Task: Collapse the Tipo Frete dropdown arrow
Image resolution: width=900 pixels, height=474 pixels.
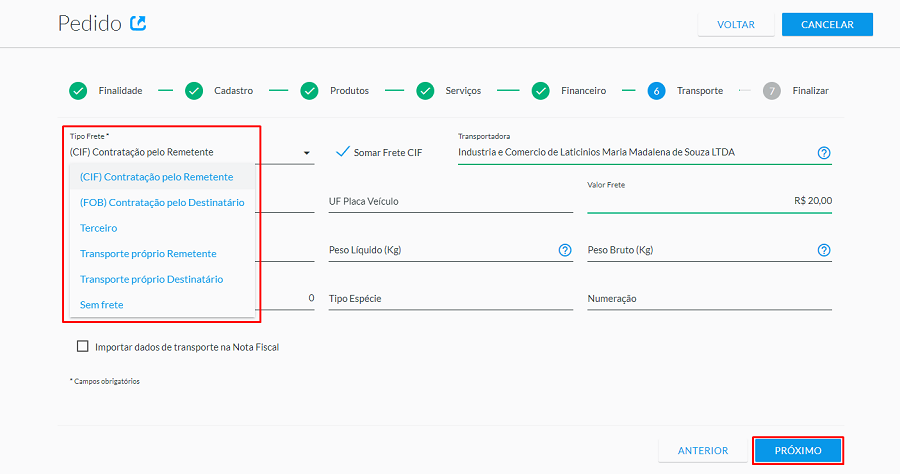Action: pos(307,153)
